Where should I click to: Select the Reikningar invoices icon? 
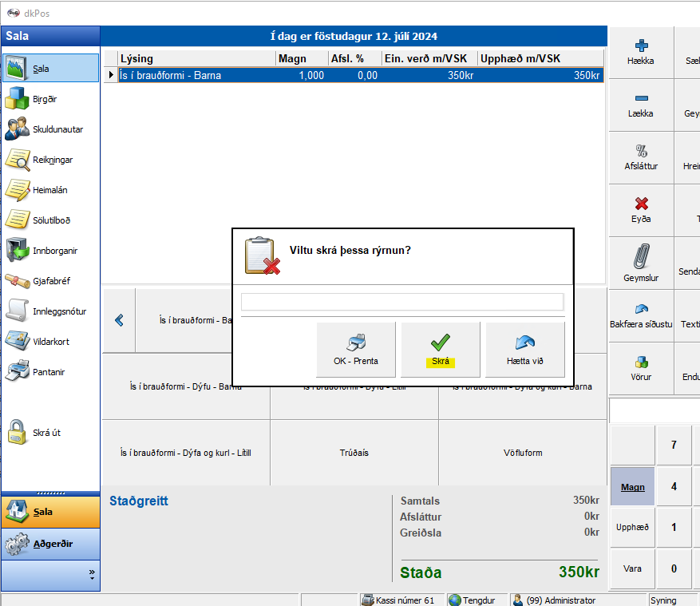click(x=17, y=160)
